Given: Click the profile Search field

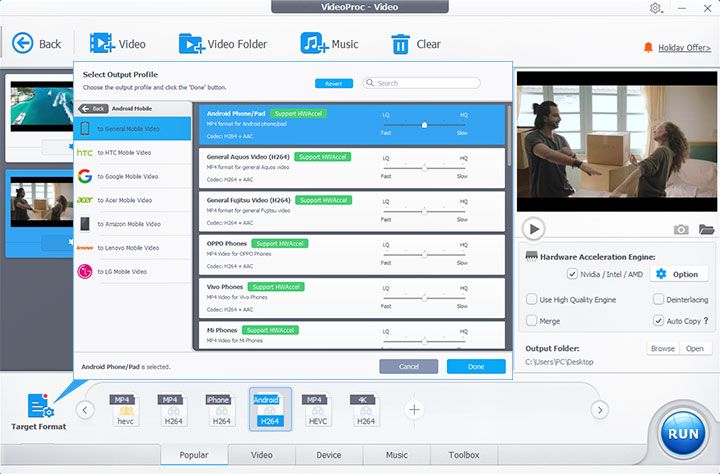Looking at the screenshot, I should point(422,83).
